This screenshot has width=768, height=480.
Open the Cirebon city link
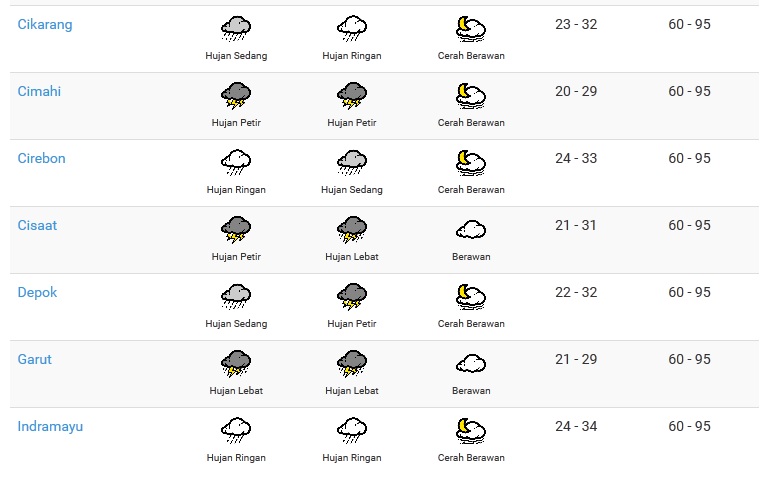tap(42, 159)
